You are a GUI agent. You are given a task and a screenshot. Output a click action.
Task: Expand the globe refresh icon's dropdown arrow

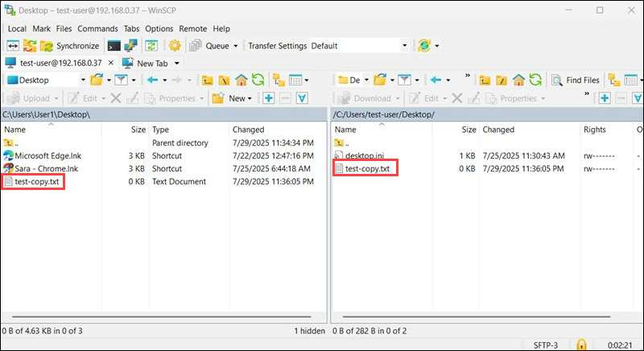(436, 46)
